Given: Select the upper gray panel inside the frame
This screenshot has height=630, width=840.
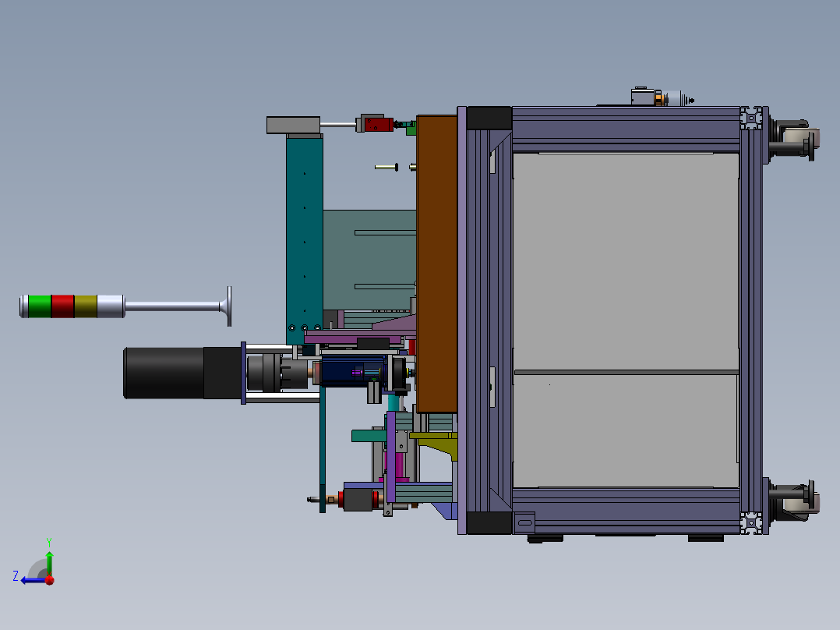Looking at the screenshot, I should click(626, 261).
